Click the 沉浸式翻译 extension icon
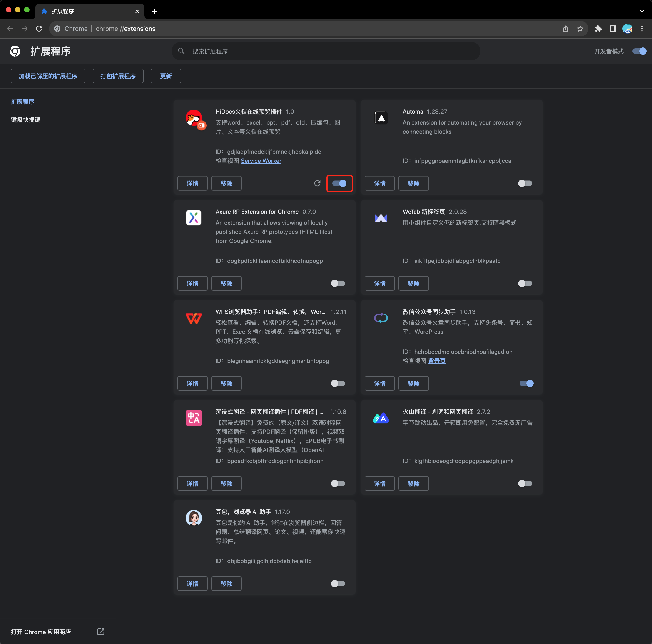Image resolution: width=652 pixels, height=644 pixels. click(194, 418)
